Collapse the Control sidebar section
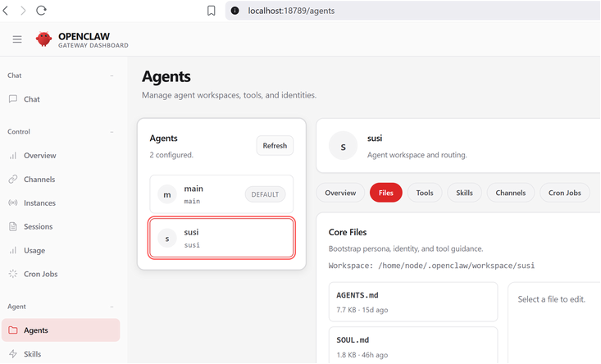 click(112, 132)
